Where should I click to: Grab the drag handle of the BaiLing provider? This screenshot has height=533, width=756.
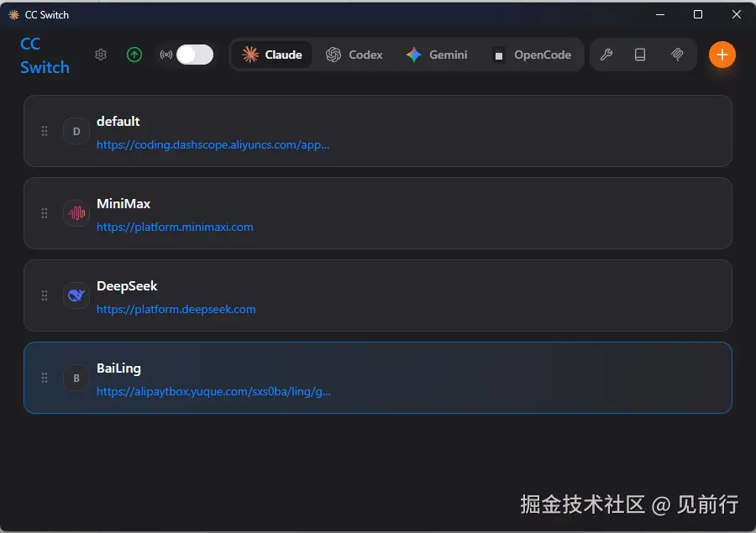pos(45,378)
